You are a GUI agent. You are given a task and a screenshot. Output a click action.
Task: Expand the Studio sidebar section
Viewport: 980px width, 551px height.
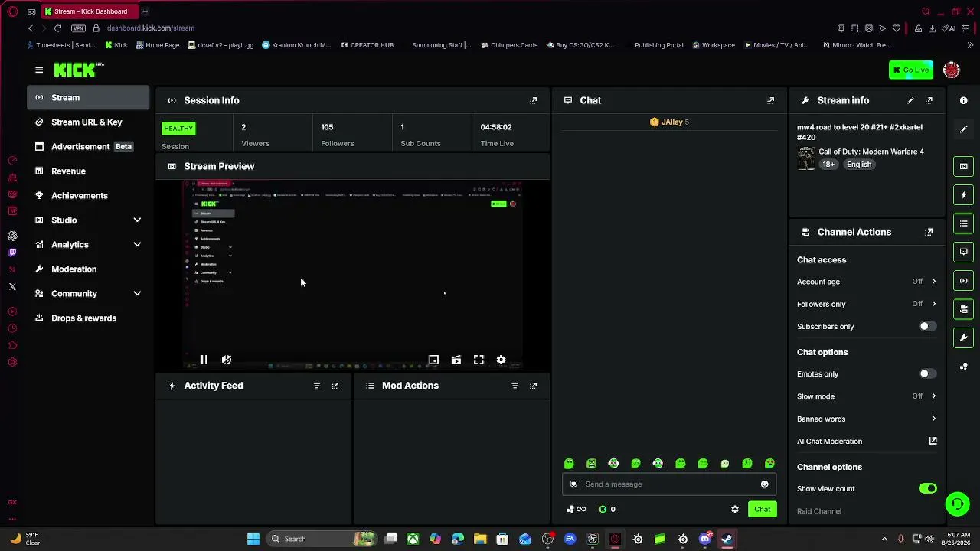point(88,220)
